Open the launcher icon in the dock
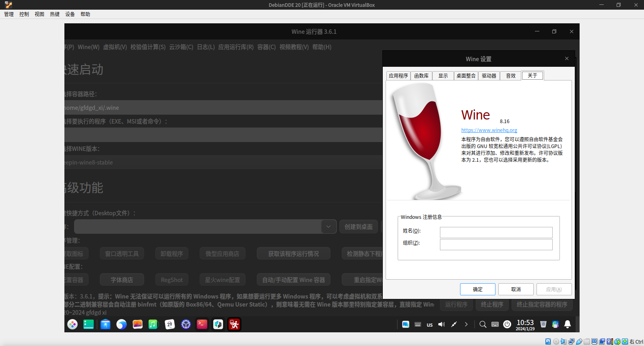The image size is (644, 346). [x=72, y=324]
